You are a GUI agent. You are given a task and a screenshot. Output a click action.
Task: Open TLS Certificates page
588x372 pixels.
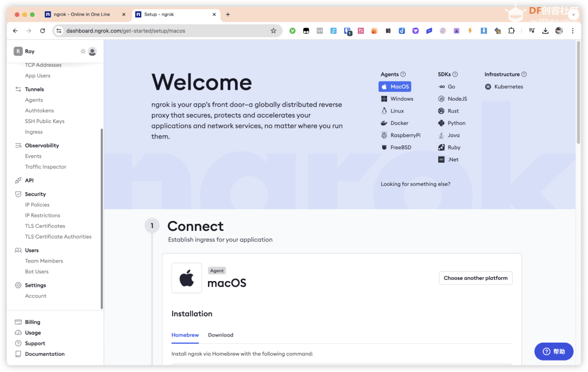coord(45,226)
